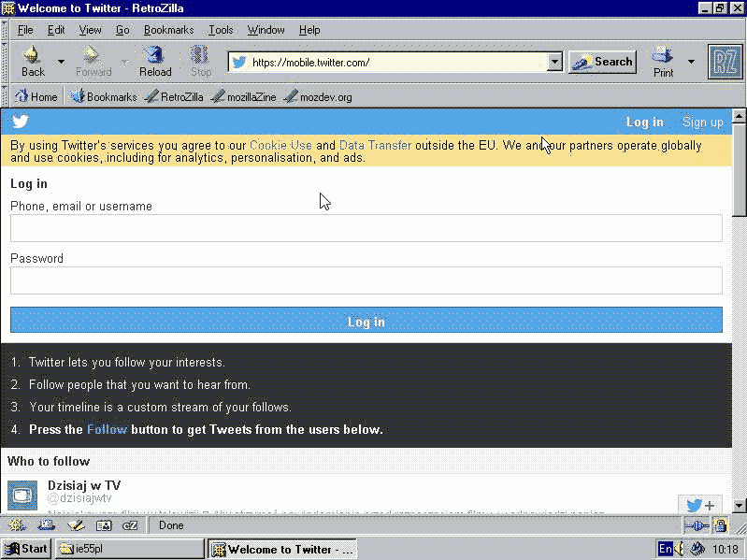Open Navigator from status bar component icon
The image size is (747, 560).
(17, 525)
